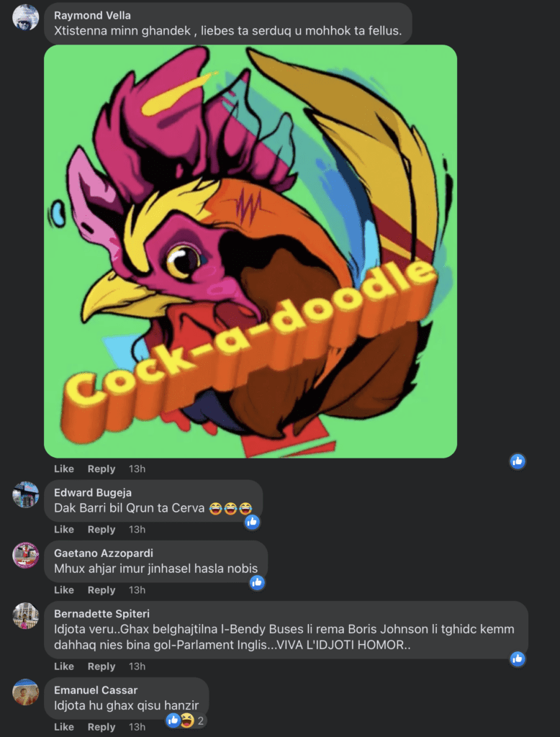View the two reactions on Emanuel Cassar's comment

186,720
